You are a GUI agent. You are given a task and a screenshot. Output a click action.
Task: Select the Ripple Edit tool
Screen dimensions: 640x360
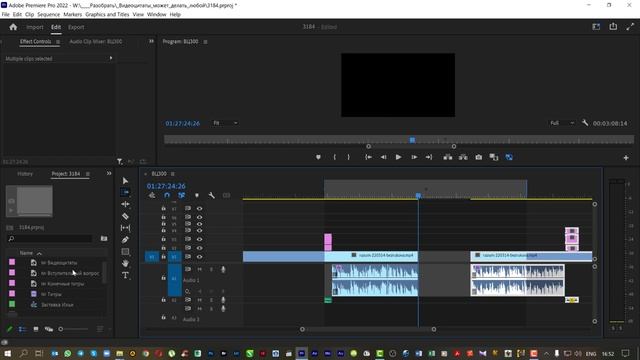click(125, 204)
